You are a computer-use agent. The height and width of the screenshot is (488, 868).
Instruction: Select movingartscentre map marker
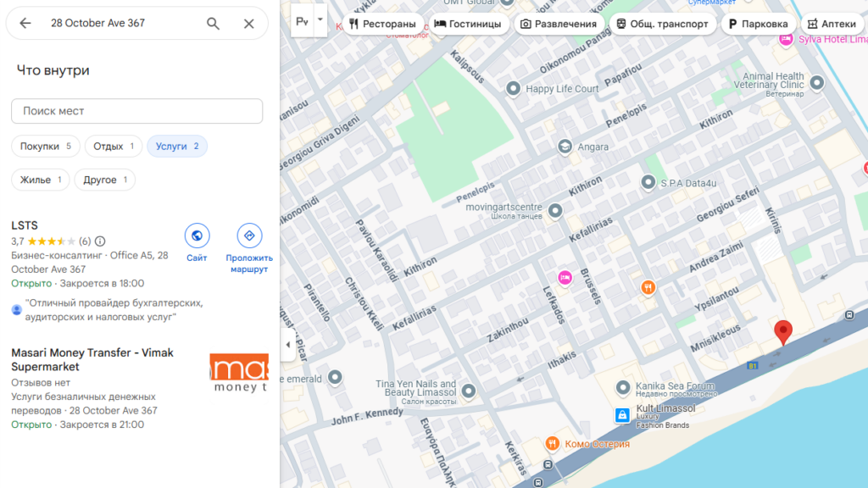(555, 211)
